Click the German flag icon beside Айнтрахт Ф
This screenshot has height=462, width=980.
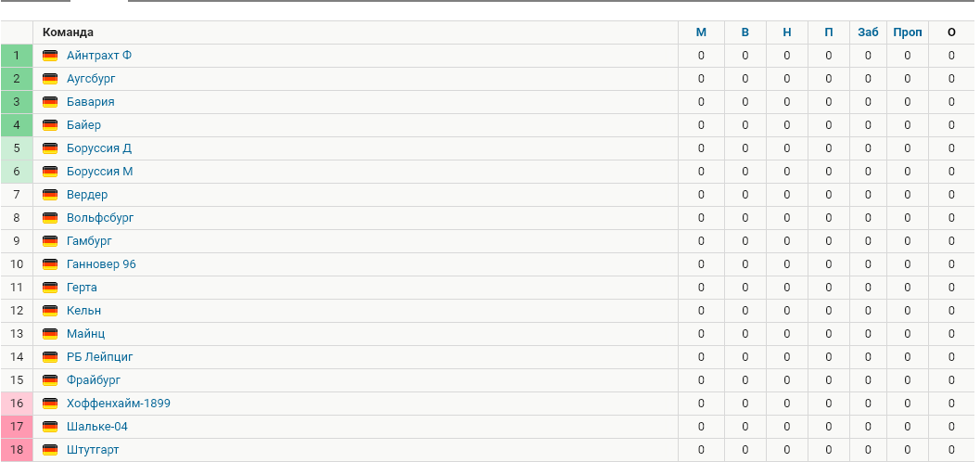[50, 56]
